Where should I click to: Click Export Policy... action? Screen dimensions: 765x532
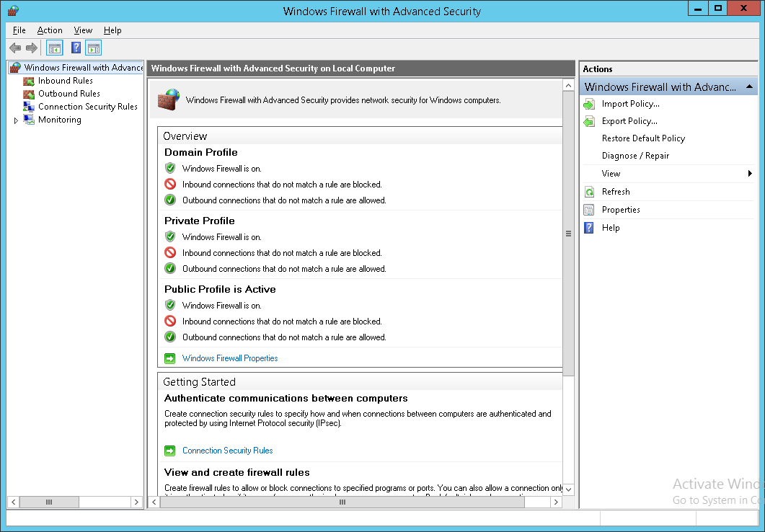point(629,121)
